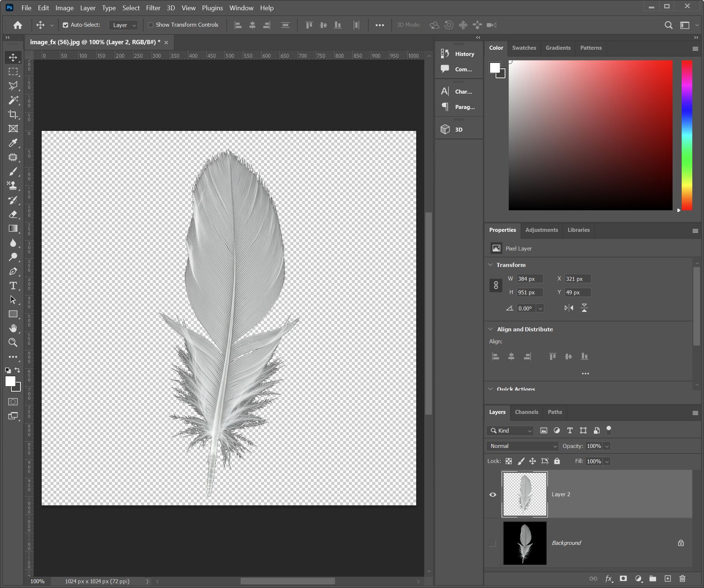Image resolution: width=704 pixels, height=588 pixels.
Task: Click the add layer mask icon
Action: click(623, 578)
